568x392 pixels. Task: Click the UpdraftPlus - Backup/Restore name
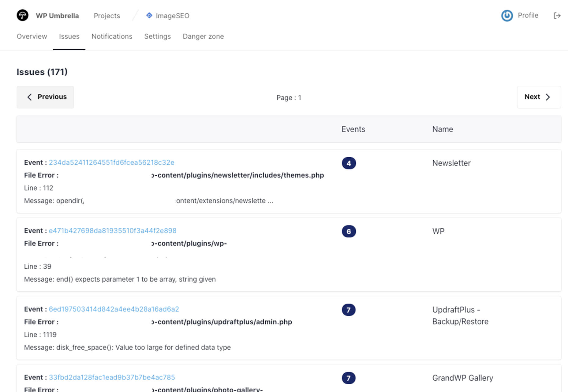click(460, 315)
